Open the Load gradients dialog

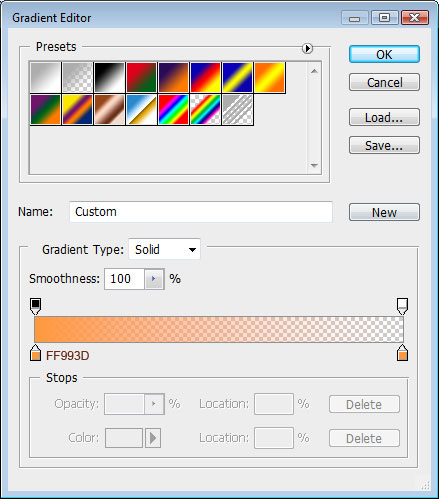click(x=384, y=117)
